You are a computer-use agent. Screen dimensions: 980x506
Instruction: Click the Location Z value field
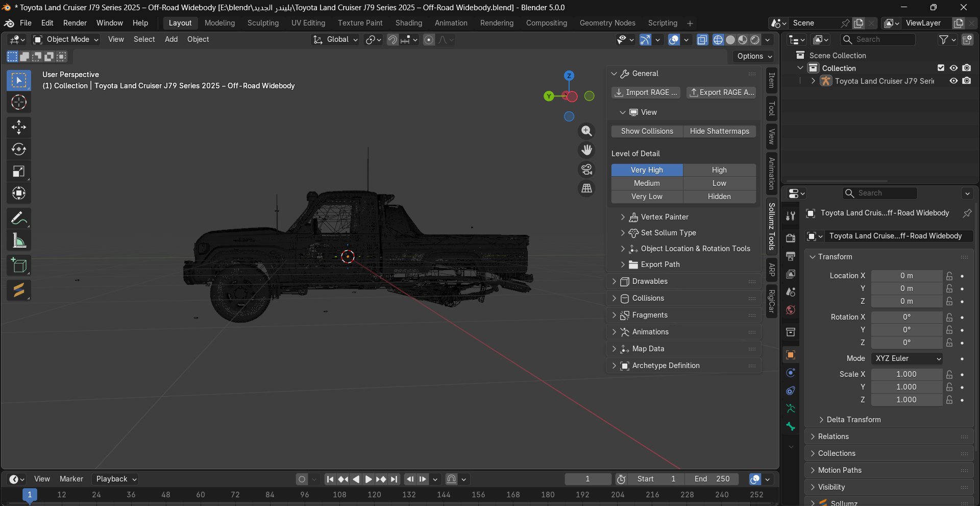coord(907,301)
